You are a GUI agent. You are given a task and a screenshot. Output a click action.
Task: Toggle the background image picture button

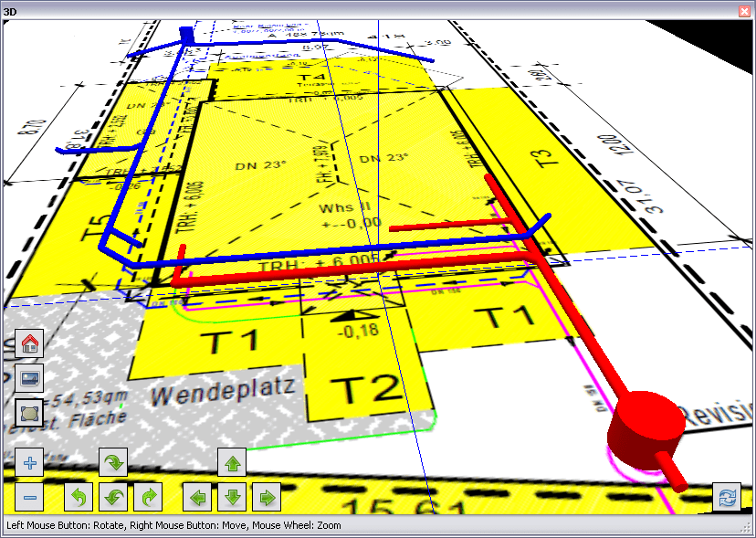[29, 378]
